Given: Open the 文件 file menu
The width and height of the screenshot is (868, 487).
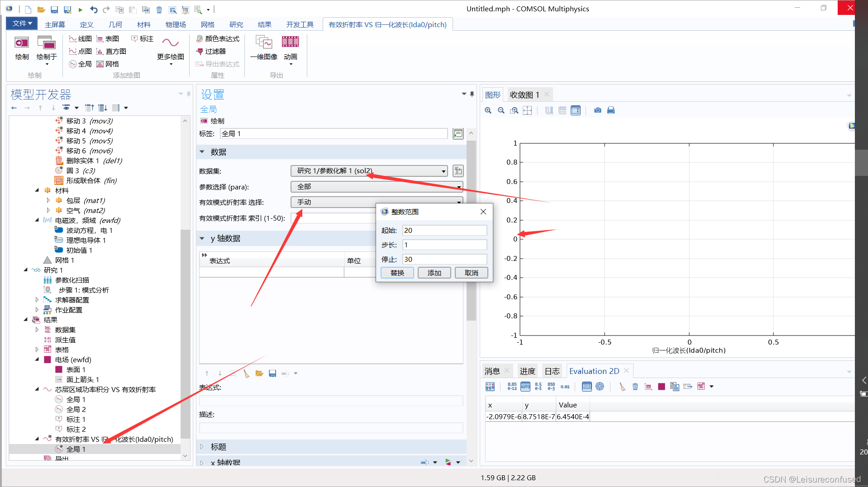Looking at the screenshot, I should click(x=22, y=24).
